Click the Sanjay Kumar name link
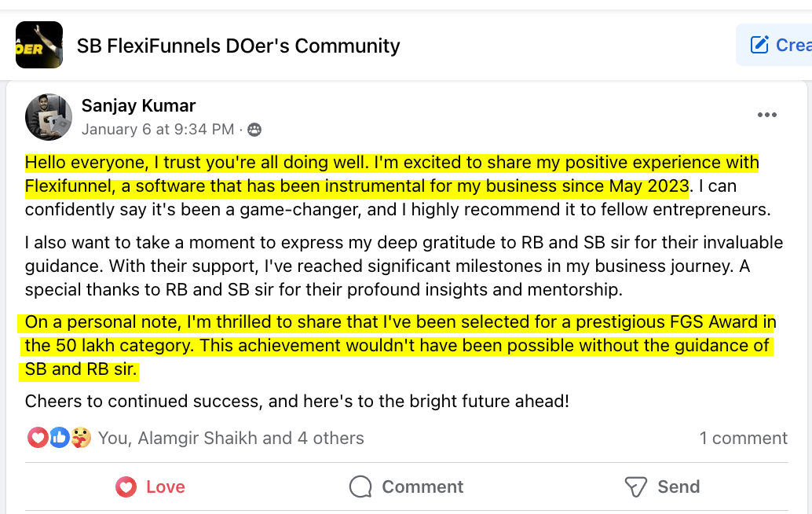 pyautogui.click(x=138, y=105)
